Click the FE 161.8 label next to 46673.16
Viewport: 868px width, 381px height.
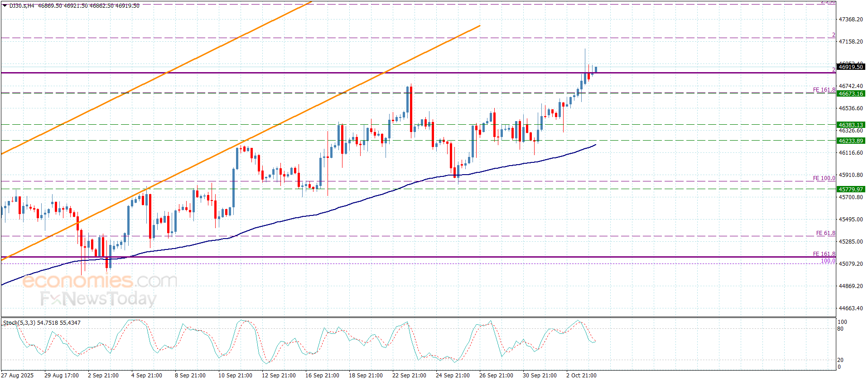pyautogui.click(x=824, y=90)
